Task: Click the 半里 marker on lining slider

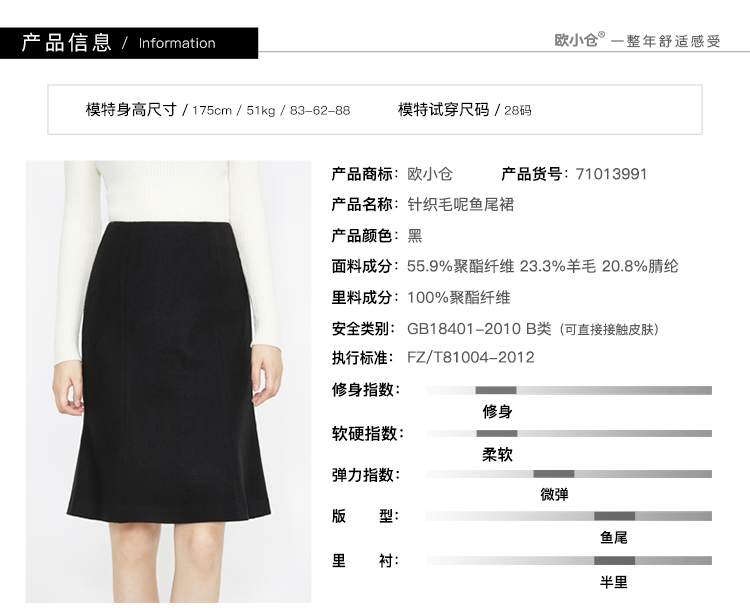Action: [x=615, y=560]
